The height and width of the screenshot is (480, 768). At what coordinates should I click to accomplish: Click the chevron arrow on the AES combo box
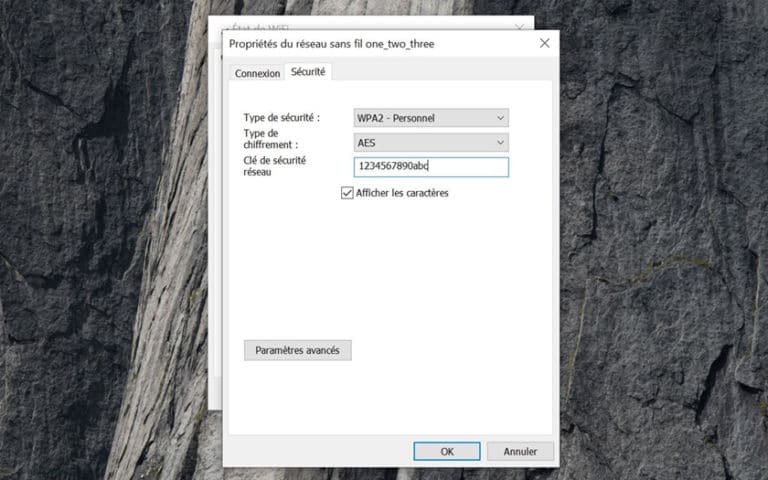(500, 143)
